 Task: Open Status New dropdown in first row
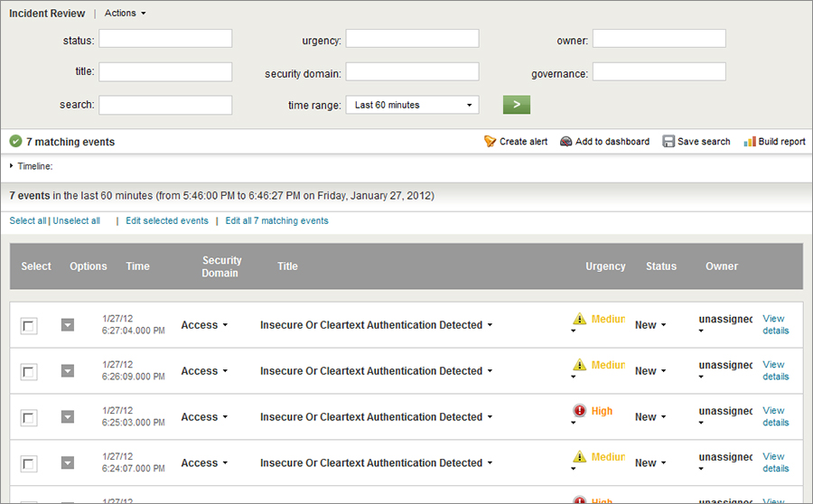coord(650,325)
